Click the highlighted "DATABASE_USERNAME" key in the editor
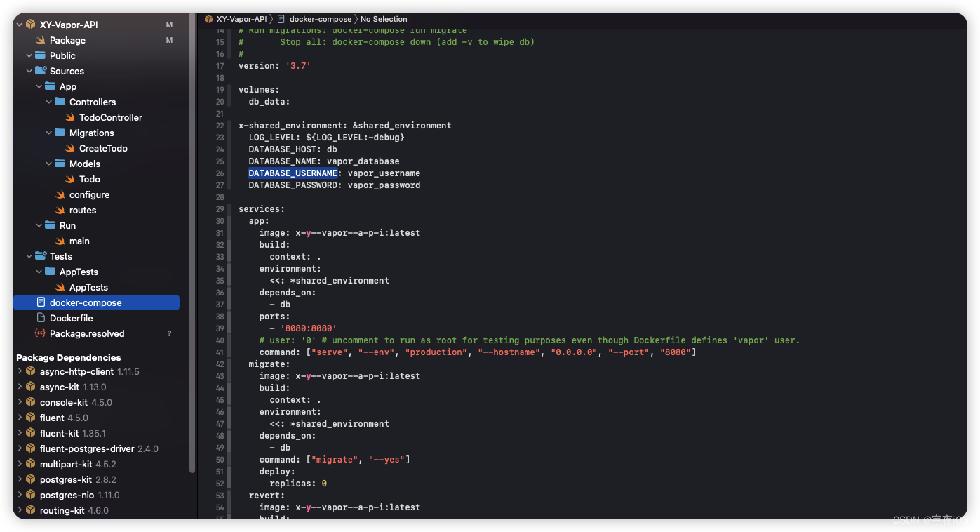 [293, 173]
